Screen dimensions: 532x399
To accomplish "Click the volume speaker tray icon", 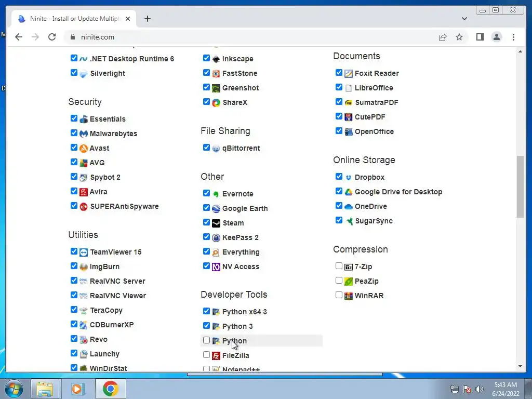I will 480,389.
